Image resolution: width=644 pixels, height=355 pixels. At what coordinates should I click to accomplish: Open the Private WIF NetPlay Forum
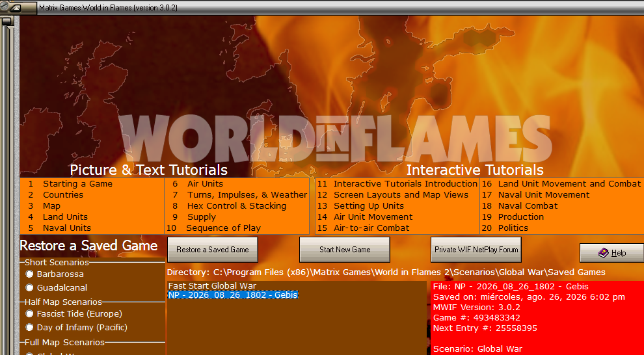click(476, 250)
